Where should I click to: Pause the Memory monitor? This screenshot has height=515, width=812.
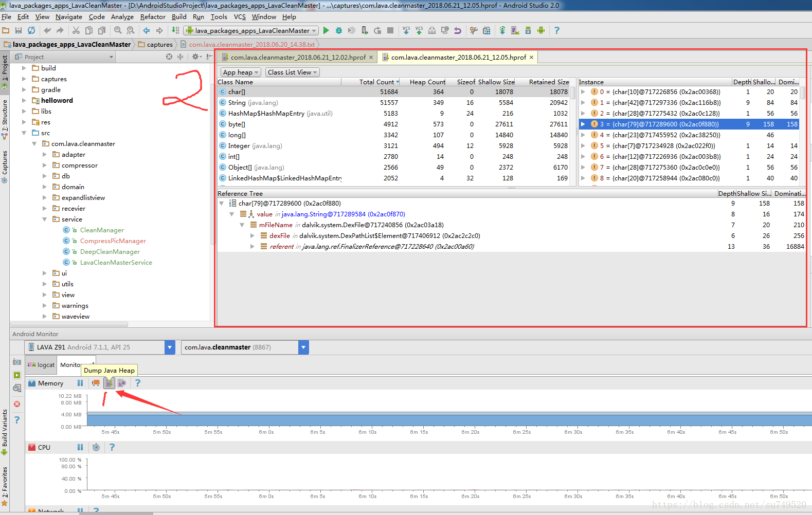click(80, 383)
